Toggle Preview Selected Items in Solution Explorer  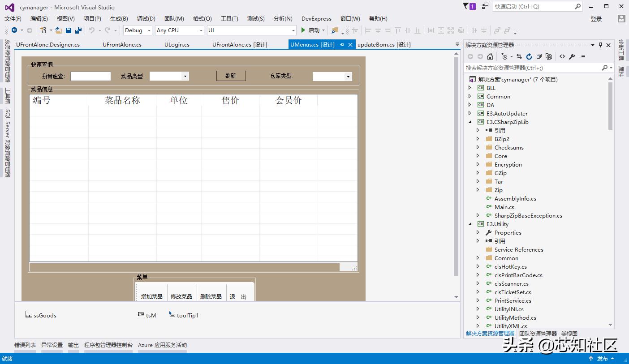(x=550, y=56)
